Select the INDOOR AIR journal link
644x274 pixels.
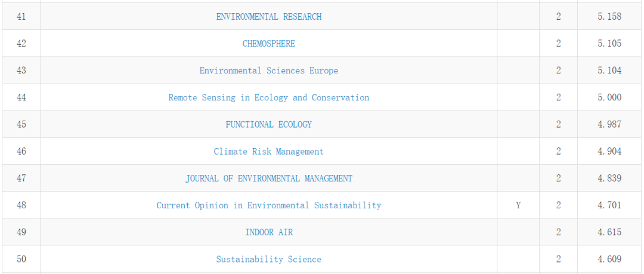pyautogui.click(x=268, y=232)
